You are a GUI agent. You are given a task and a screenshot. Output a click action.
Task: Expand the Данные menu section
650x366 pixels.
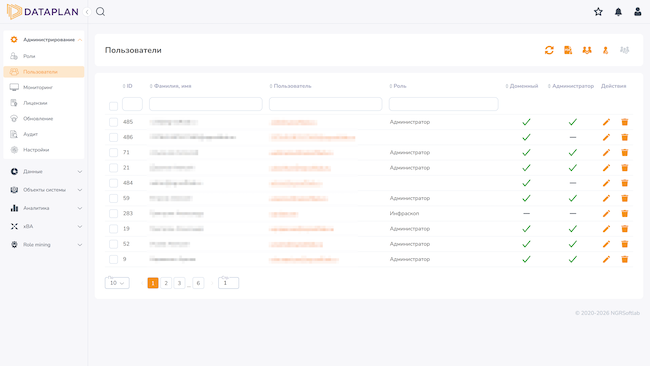80,172
